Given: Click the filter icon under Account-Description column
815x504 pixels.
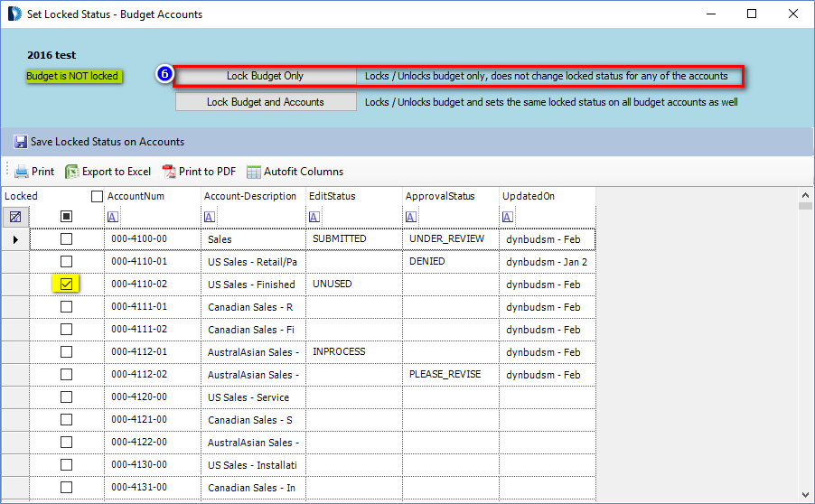Looking at the screenshot, I should (210, 217).
